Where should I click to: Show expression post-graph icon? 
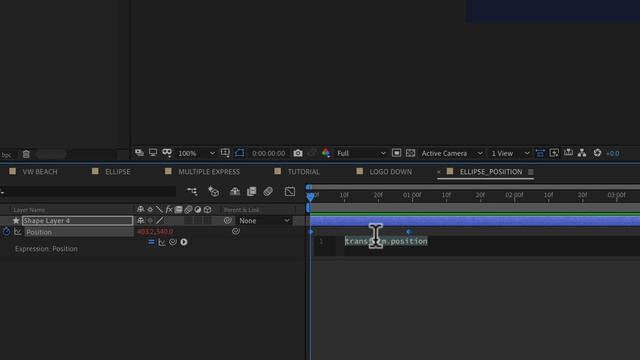click(x=162, y=242)
